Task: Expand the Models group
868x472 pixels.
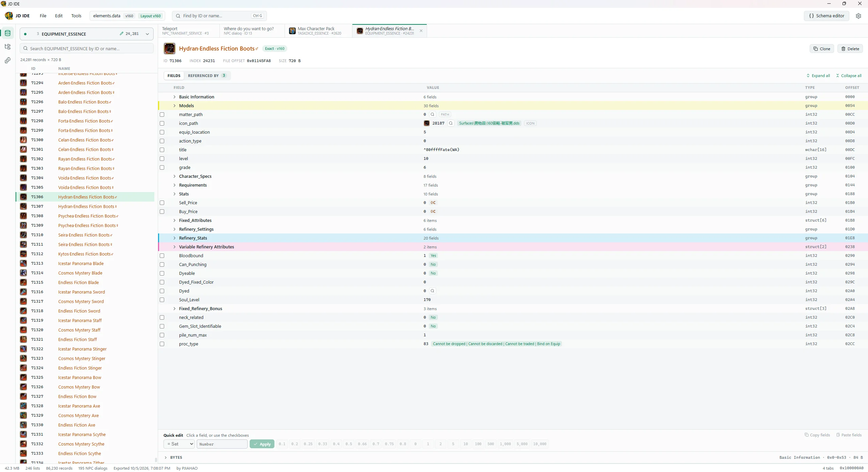Action: pos(174,106)
